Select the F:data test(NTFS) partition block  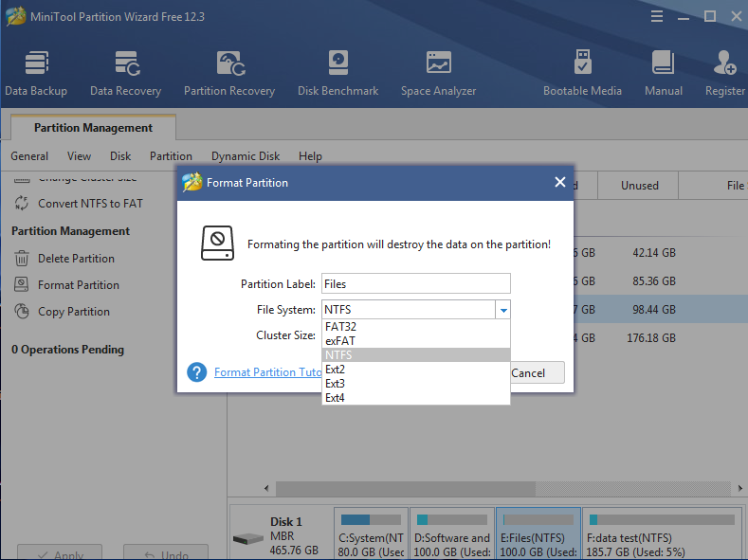pos(663,534)
